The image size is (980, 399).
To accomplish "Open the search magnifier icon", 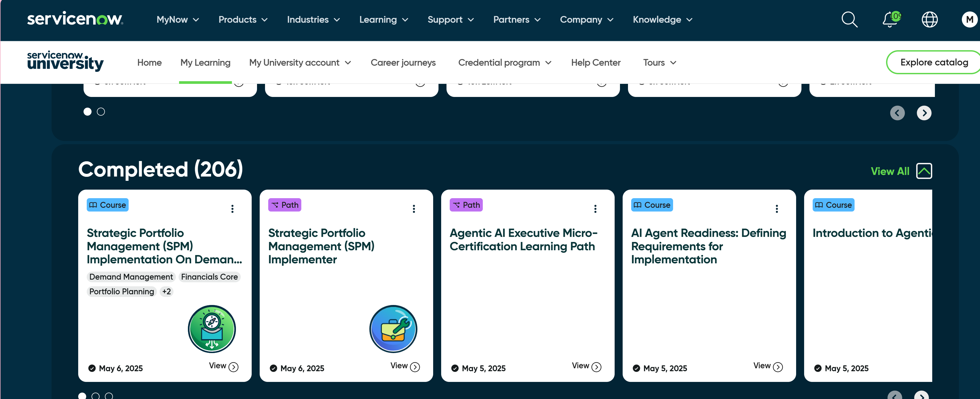I will 849,19.
